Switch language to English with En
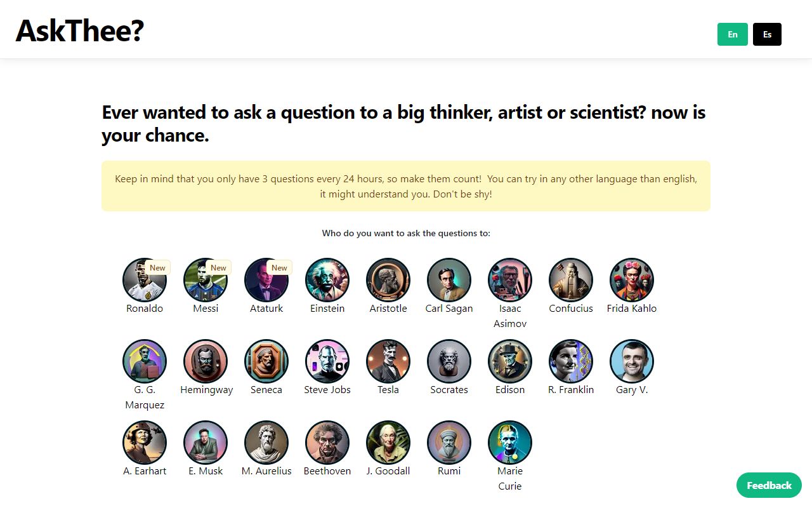Image resolution: width=812 pixels, height=508 pixels. (x=732, y=34)
